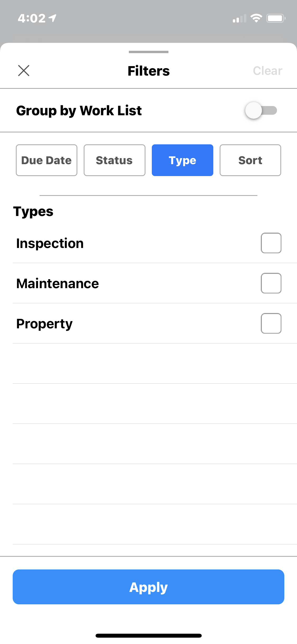Tap the sheet drag handle above Filters

point(148,52)
